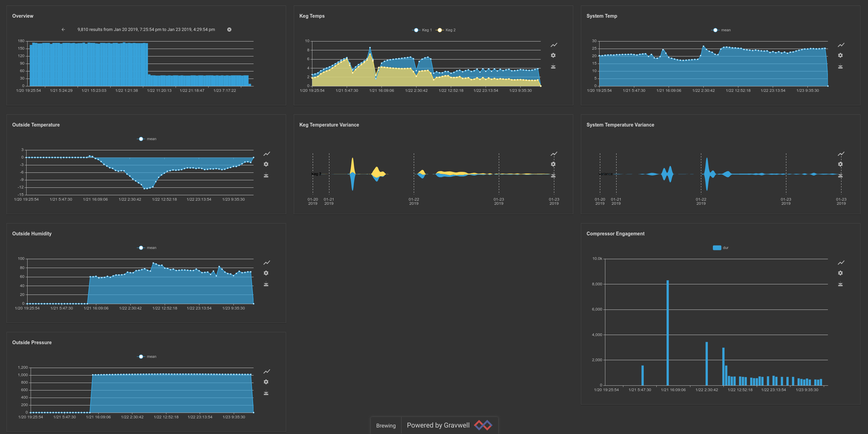Viewport: 868px width, 434px height.
Task: Open gear settings in Keg Temperature Variance panel
Action: (x=553, y=164)
